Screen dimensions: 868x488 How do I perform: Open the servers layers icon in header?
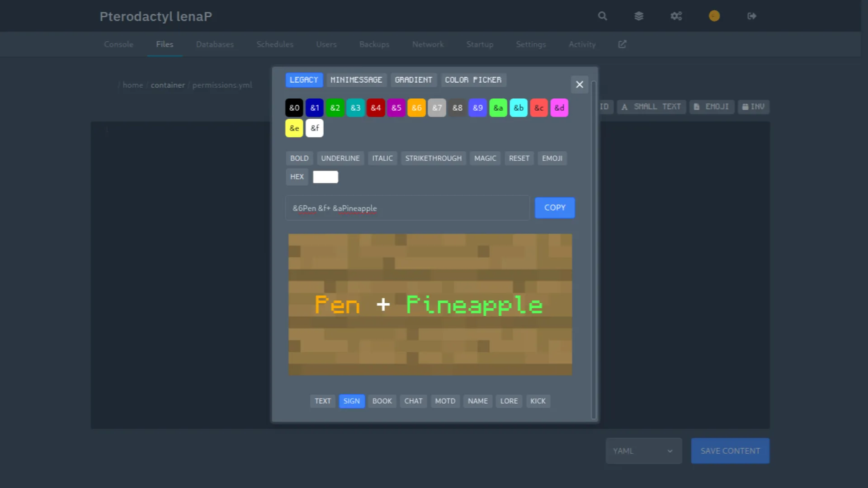639,16
